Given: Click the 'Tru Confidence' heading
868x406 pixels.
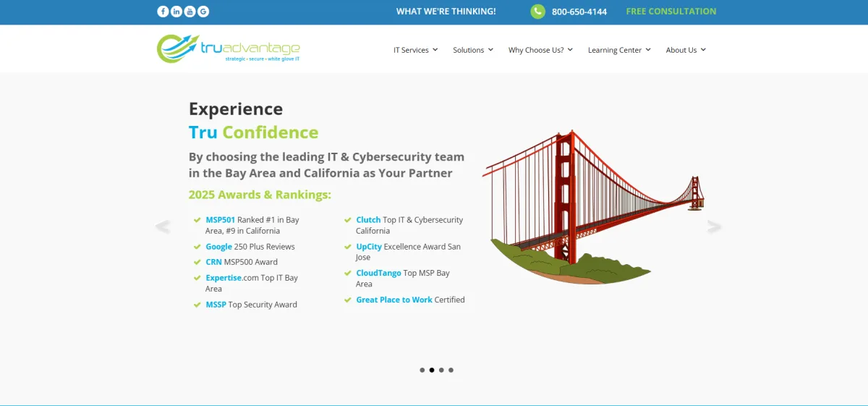Looking at the screenshot, I should (253, 132).
